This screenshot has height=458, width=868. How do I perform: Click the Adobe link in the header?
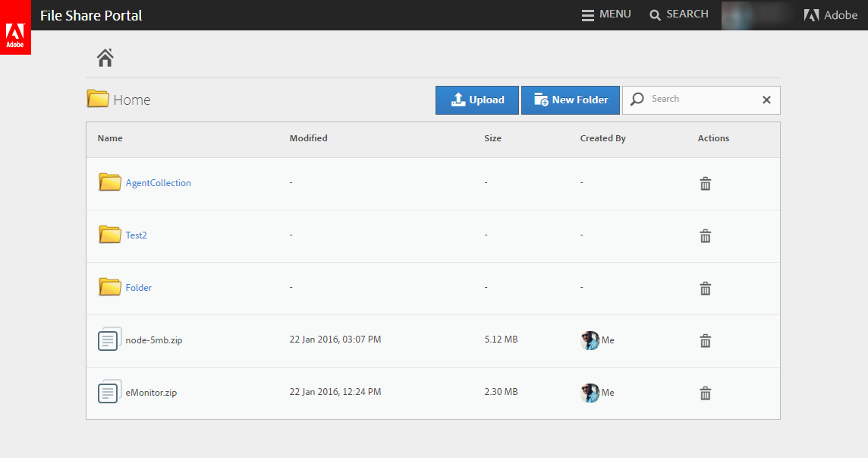click(x=831, y=15)
